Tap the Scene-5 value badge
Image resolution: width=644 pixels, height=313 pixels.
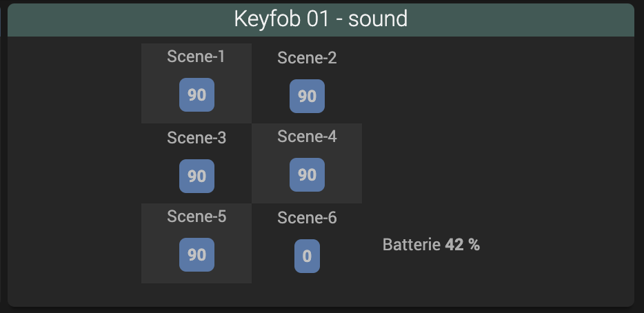click(x=197, y=255)
